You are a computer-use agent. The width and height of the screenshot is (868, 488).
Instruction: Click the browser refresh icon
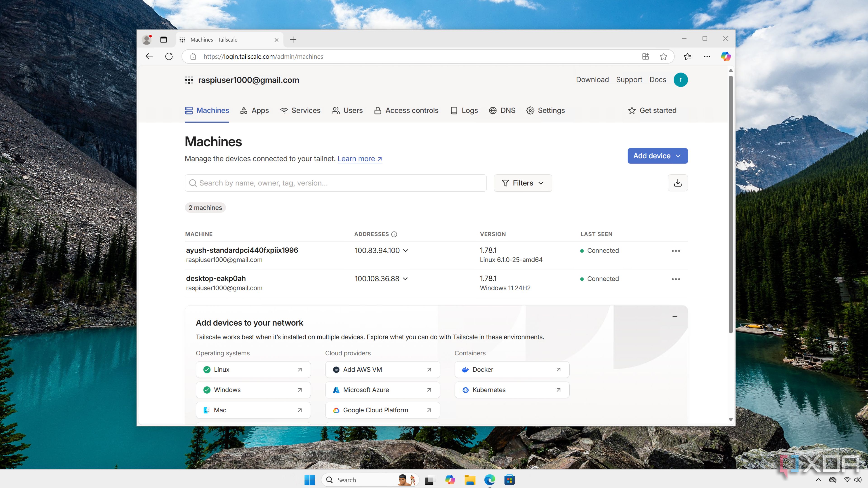coord(169,56)
